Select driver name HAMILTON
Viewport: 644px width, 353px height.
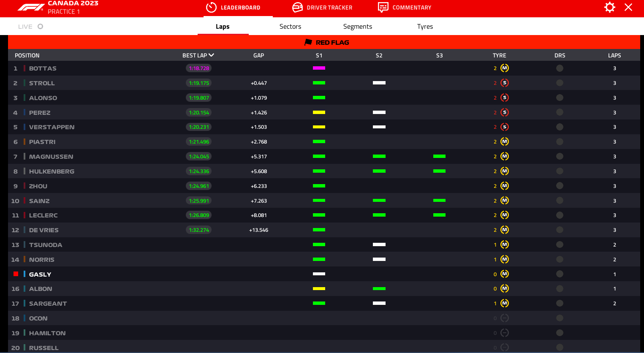[47, 333]
